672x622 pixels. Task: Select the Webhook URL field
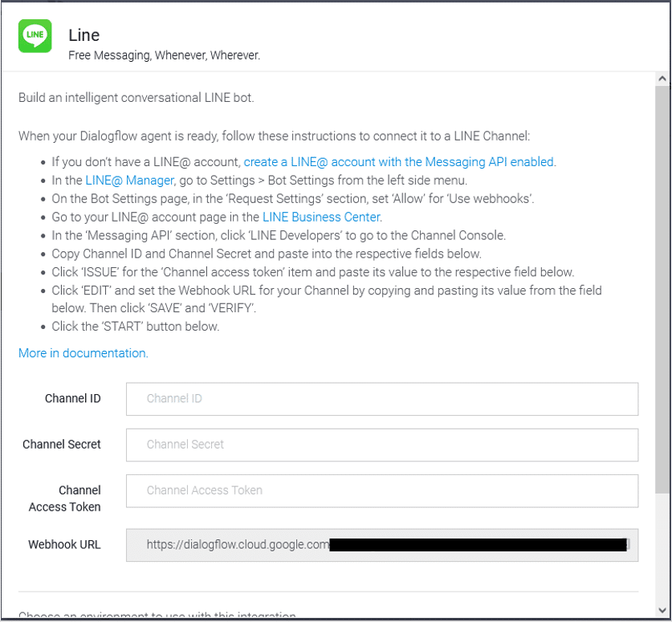[382, 545]
